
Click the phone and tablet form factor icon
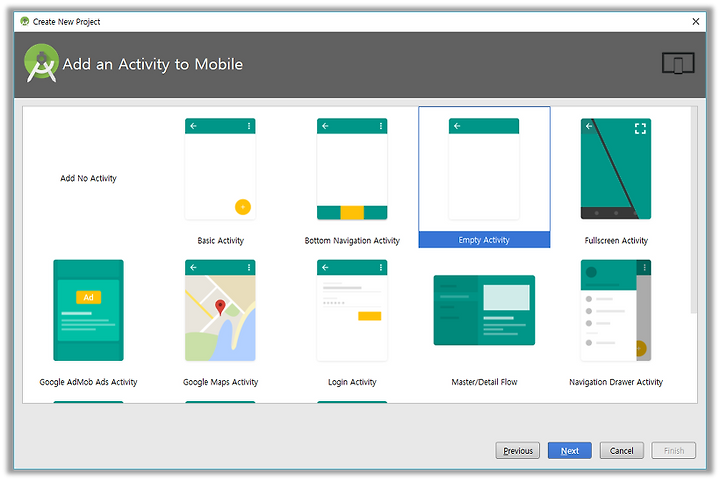678,63
